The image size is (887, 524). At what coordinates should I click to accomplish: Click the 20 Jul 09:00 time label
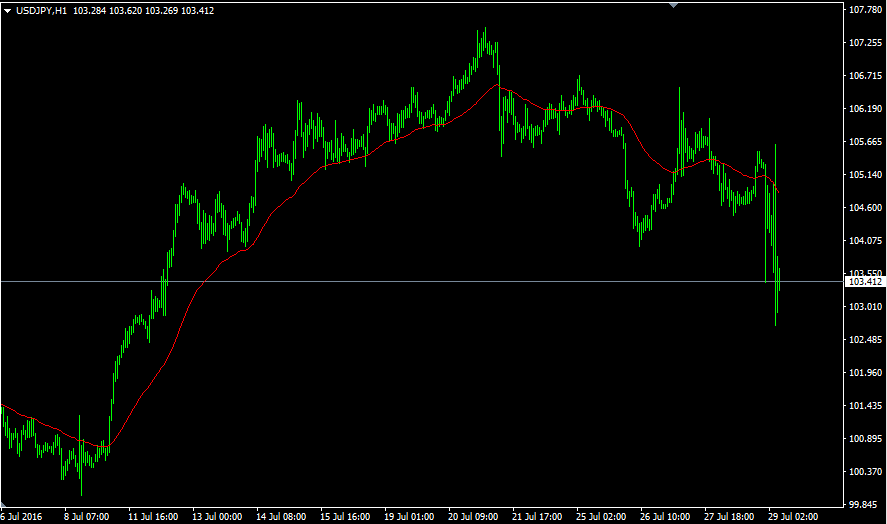point(473,517)
